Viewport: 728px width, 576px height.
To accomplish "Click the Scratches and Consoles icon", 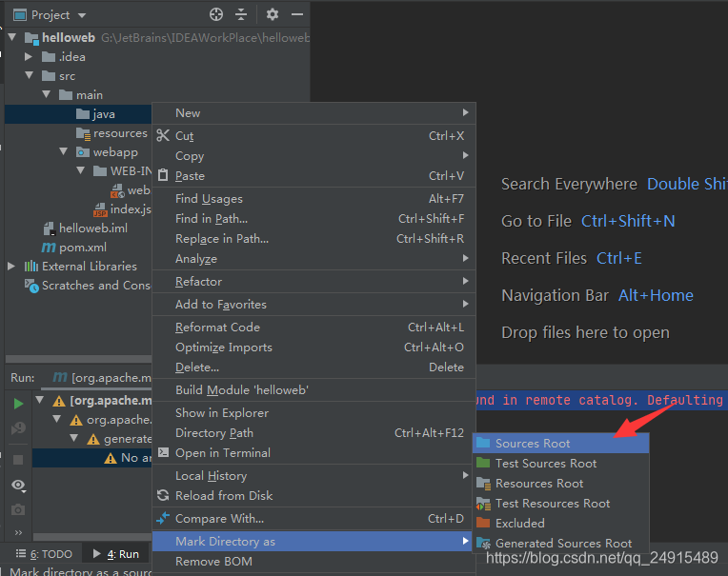I will pyautogui.click(x=31, y=286).
